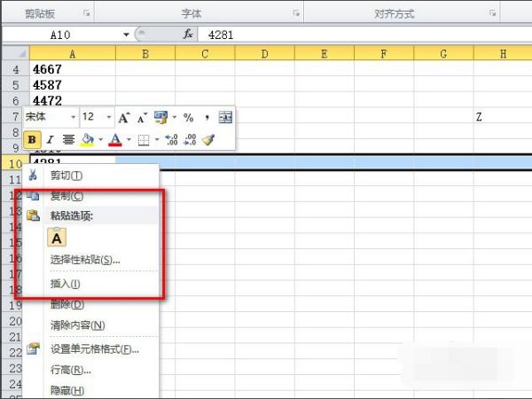532x399 pixels.
Task: Click the select-all corner button
Action: pyautogui.click(x=16, y=53)
